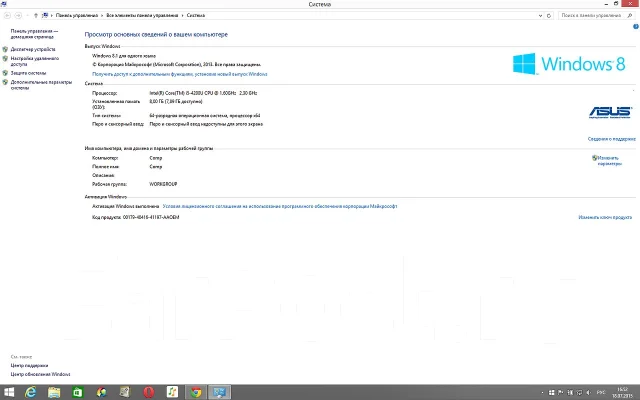This screenshot has width=640, height=400.
Task: Click installed memory value 8,00 ГБ
Action: click(176, 102)
